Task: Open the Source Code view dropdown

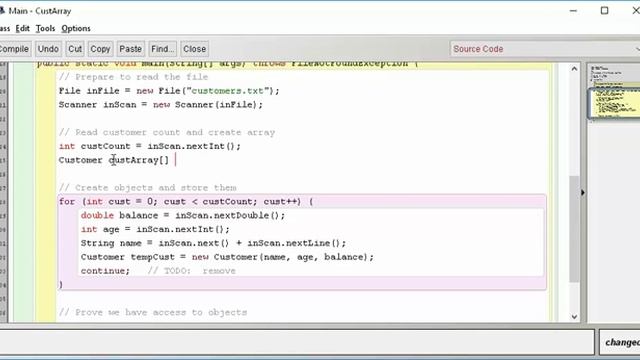Action: 545,49
